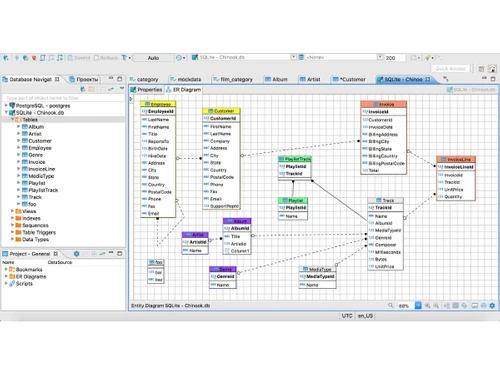Click the foo entity in the diagram
Image resolution: width=500 pixels, height=375 pixels.
(x=156, y=271)
